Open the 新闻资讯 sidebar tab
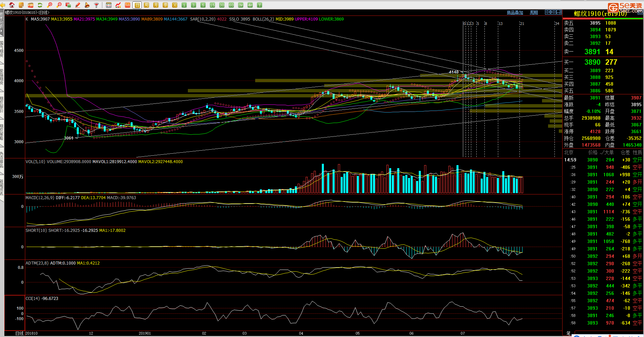The height and width of the screenshot is (337, 644). [x=2, y=187]
